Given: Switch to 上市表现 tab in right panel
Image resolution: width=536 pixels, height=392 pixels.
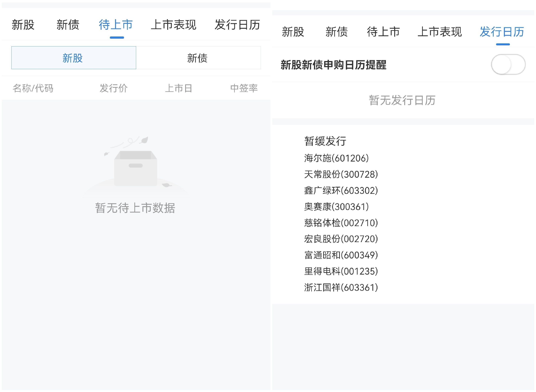Looking at the screenshot, I should (x=439, y=32).
